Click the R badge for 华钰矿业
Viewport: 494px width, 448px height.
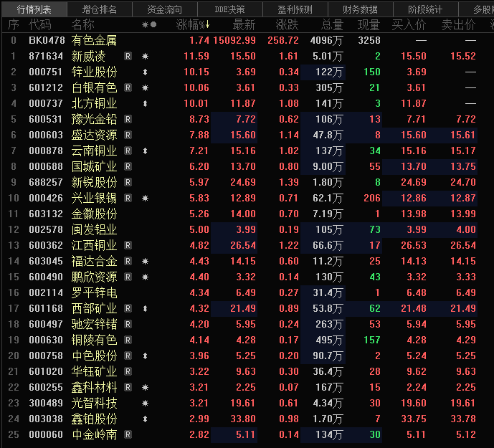click(128, 371)
